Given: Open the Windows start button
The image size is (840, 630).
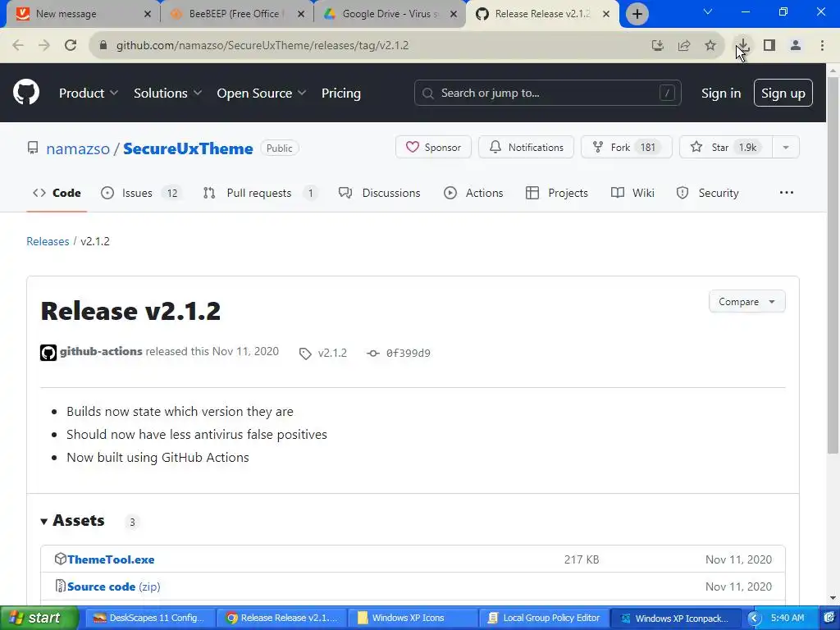Looking at the screenshot, I should coord(39,618).
